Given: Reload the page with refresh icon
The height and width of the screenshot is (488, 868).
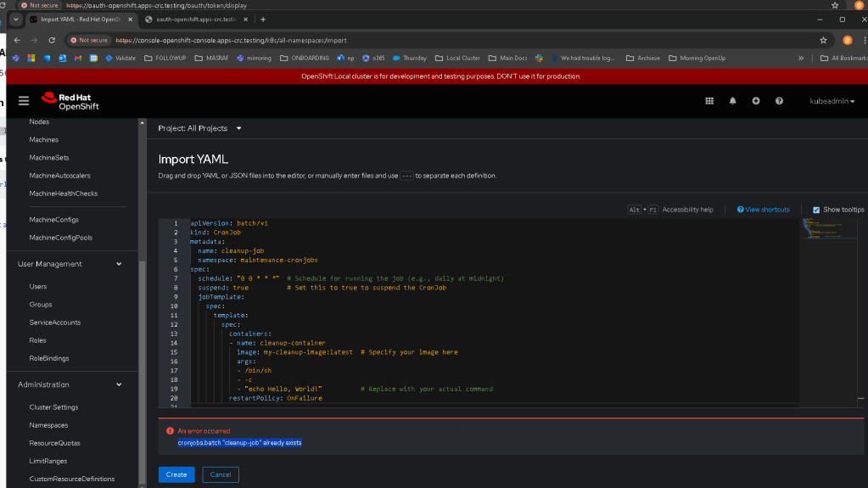Looking at the screenshot, I should (52, 41).
